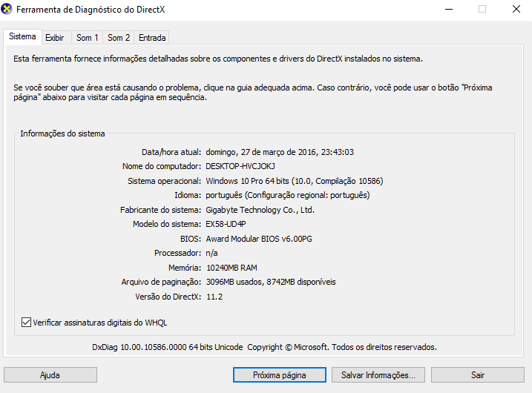Close the DirectX diagnostic window
This screenshot has width=532, height=393.
tap(516, 9)
